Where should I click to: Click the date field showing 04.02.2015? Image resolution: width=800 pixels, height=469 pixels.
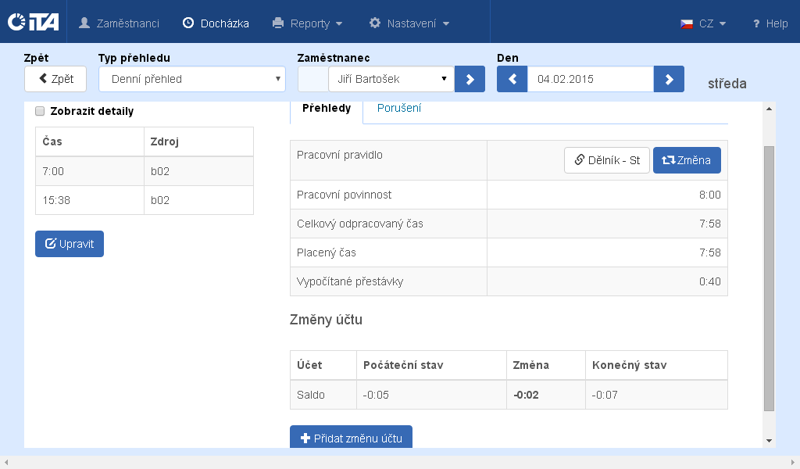coord(590,79)
